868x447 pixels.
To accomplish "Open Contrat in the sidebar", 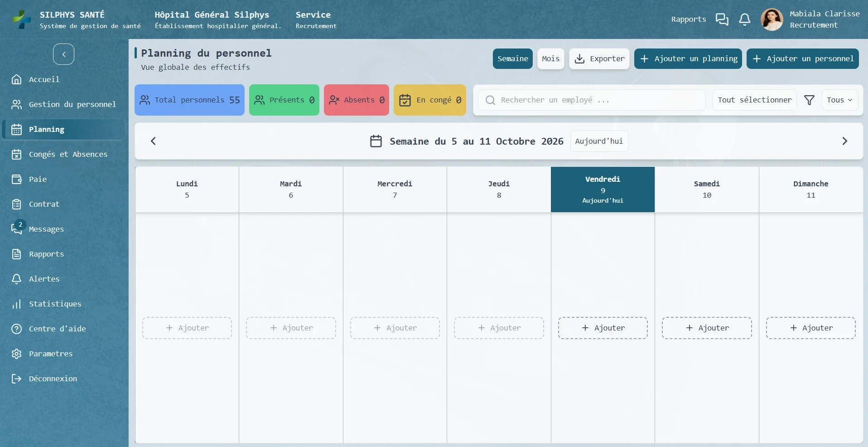I will coord(63,204).
